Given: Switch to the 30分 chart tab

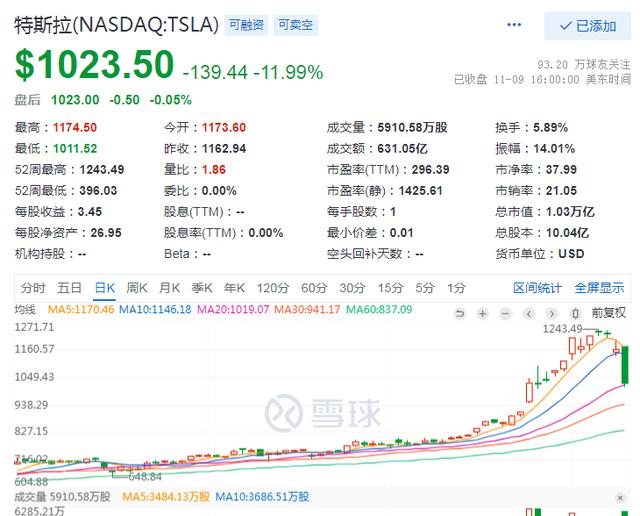Looking at the screenshot, I should 353,288.
